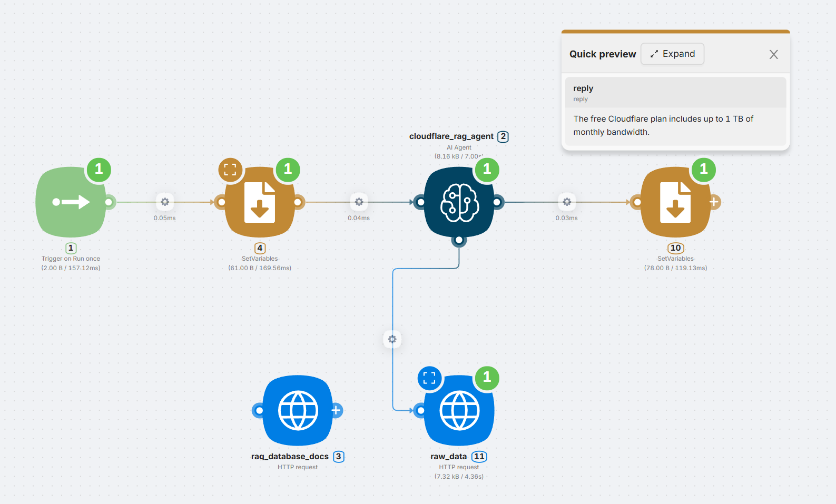
Task: Expand the Quick preview panel
Action: 672,54
